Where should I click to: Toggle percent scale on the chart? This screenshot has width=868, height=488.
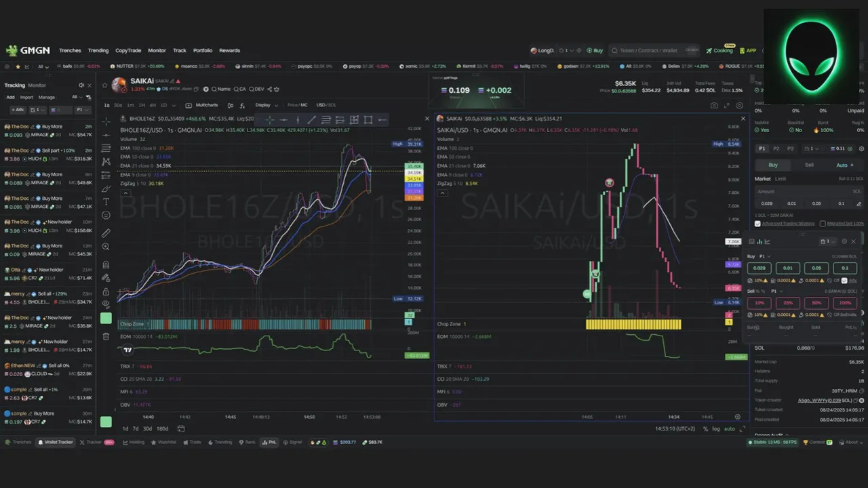tap(706, 429)
